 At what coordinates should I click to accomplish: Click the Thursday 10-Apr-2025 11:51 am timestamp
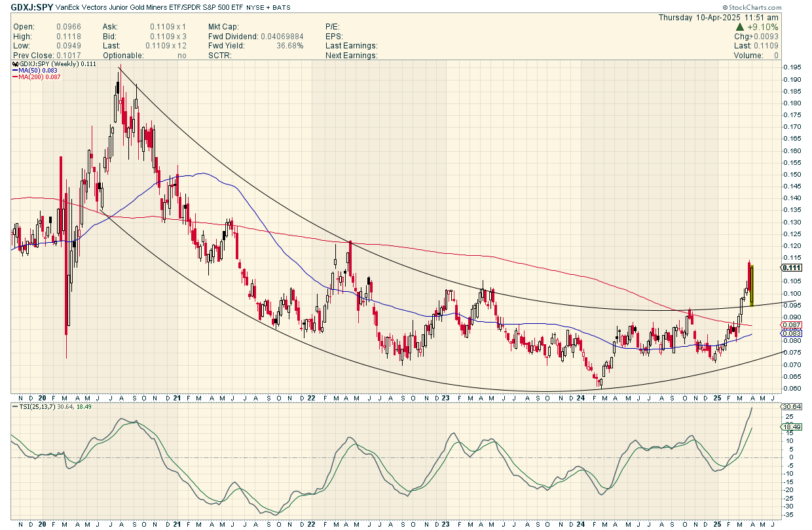click(x=719, y=17)
